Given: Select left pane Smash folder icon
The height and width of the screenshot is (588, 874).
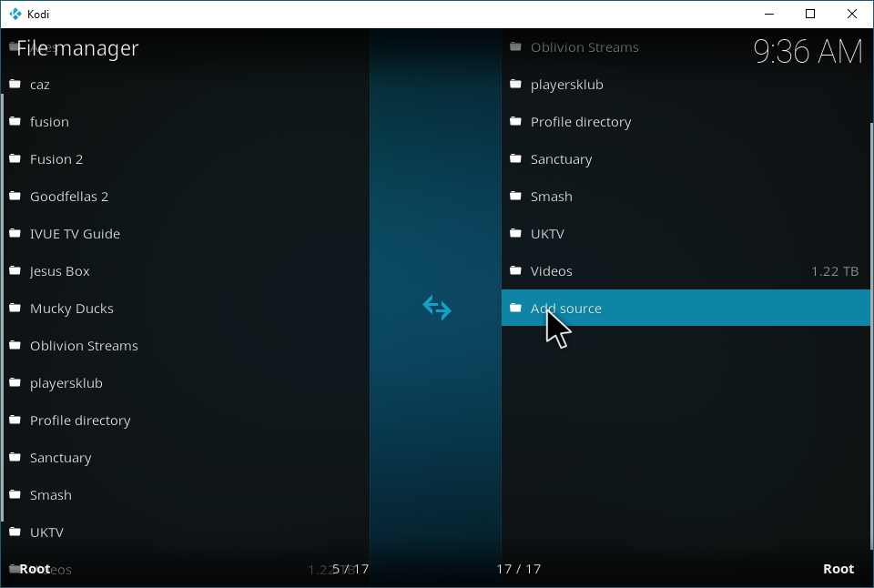Looking at the screenshot, I should 15,495.
